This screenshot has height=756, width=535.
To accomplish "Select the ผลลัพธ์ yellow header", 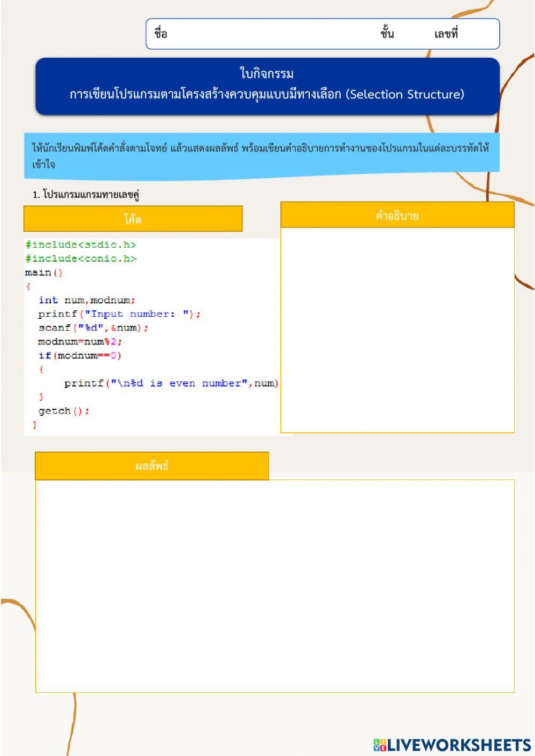I will [152, 466].
